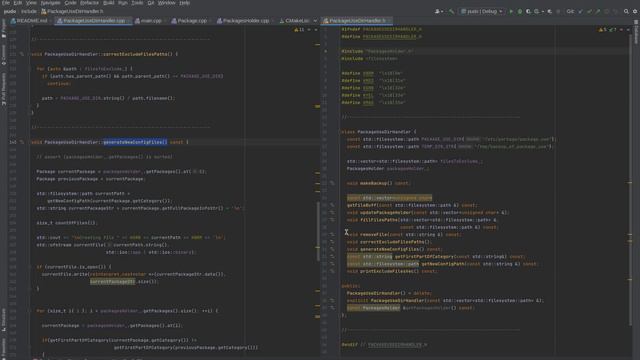Viewport: 640px width, 360px height.
Task: Click correctExcludeFilesPaths function name in left editor
Action: 135,54
